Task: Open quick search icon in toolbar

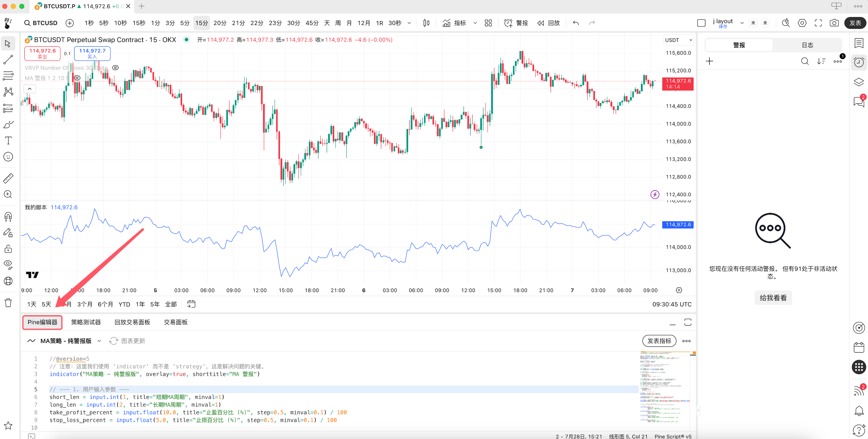Action: [x=786, y=23]
